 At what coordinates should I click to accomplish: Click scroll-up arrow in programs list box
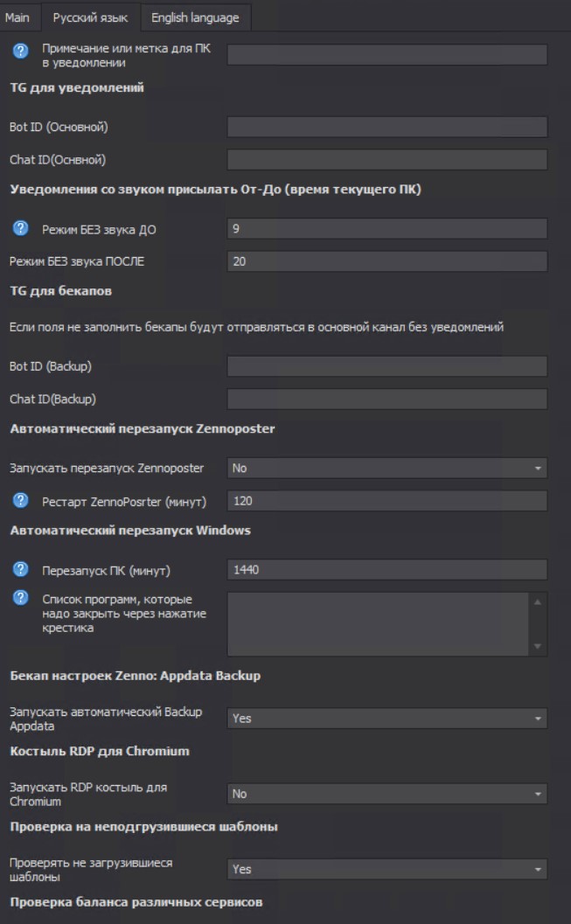538,601
